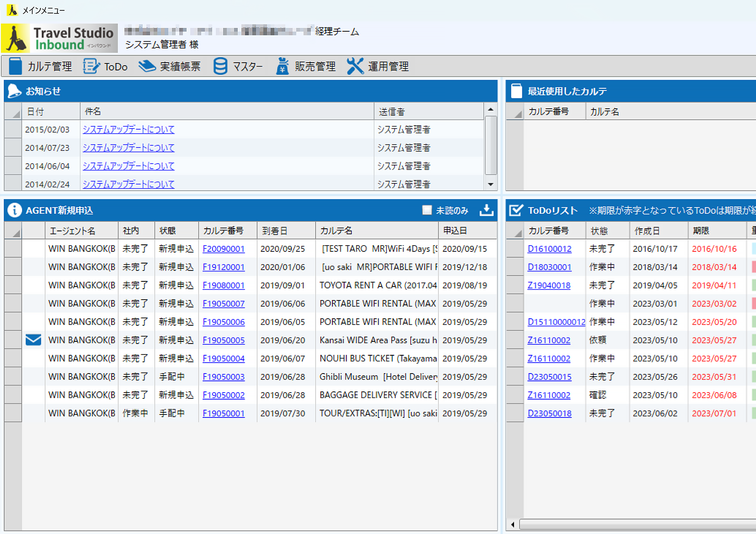
Task: Sort ToDoリスト by 作成日 column header
Action: (659, 230)
